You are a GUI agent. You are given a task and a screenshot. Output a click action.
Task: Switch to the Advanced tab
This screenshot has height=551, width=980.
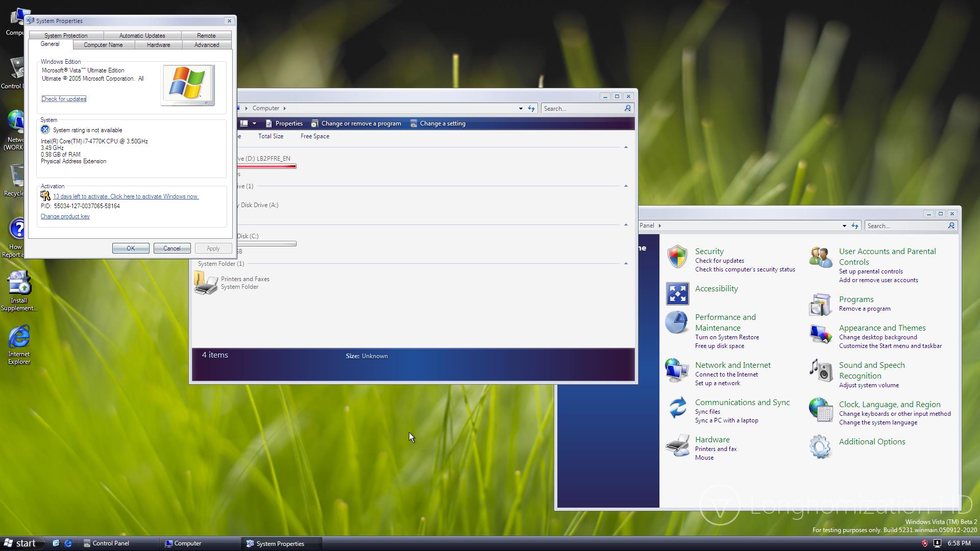pyautogui.click(x=207, y=45)
